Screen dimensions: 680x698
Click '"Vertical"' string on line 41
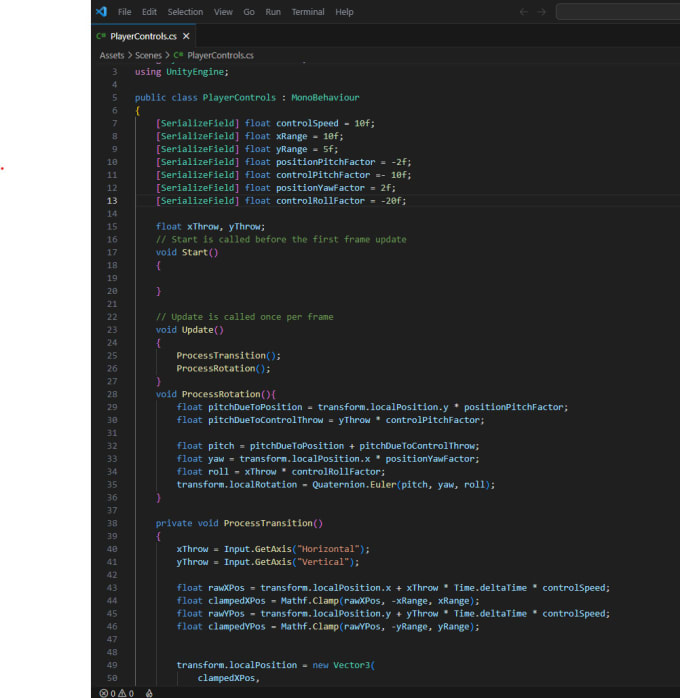pos(323,562)
